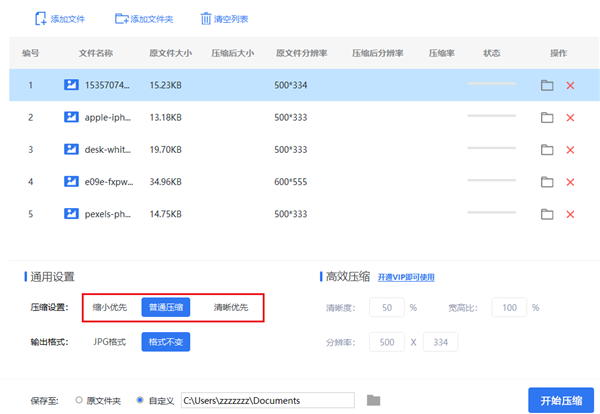
Task: Click 原文件分辨率 column header
Action: [x=302, y=53]
